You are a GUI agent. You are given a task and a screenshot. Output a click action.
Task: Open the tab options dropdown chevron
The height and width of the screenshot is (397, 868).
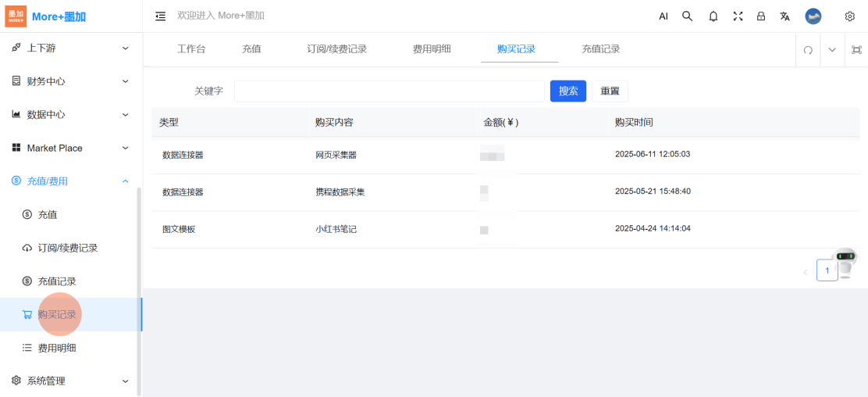coord(832,50)
